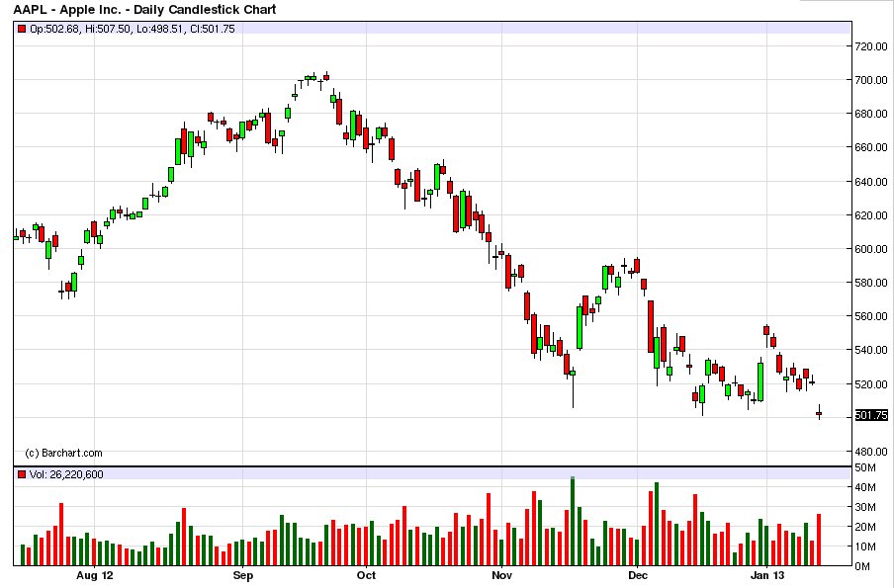Click the last red candlestick near 501.75
Image resolution: width=894 pixels, height=588 pixels.
(x=819, y=413)
